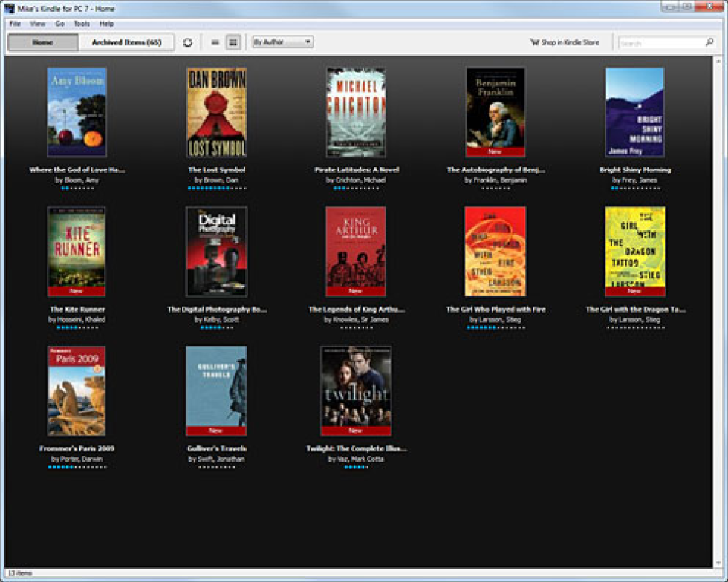Switch to cover tile view layout
The image size is (728, 582).
pos(233,42)
